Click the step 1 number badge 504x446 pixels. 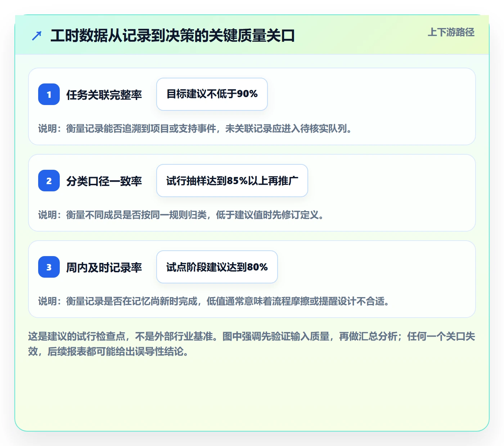pos(49,94)
